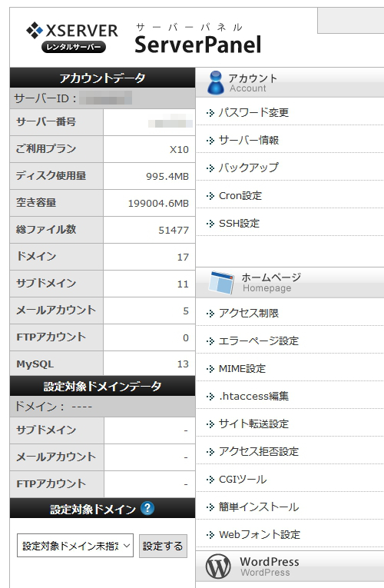Click arrow bullet beside SSH設定
Image resolution: width=384 pixels, height=588 pixels.
210,224
